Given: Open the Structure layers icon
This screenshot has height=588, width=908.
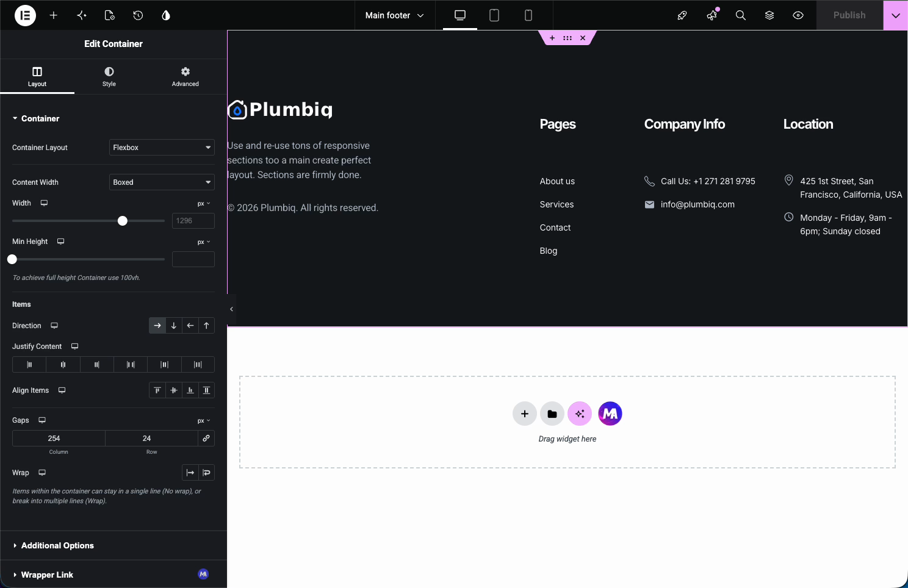Looking at the screenshot, I should point(769,15).
